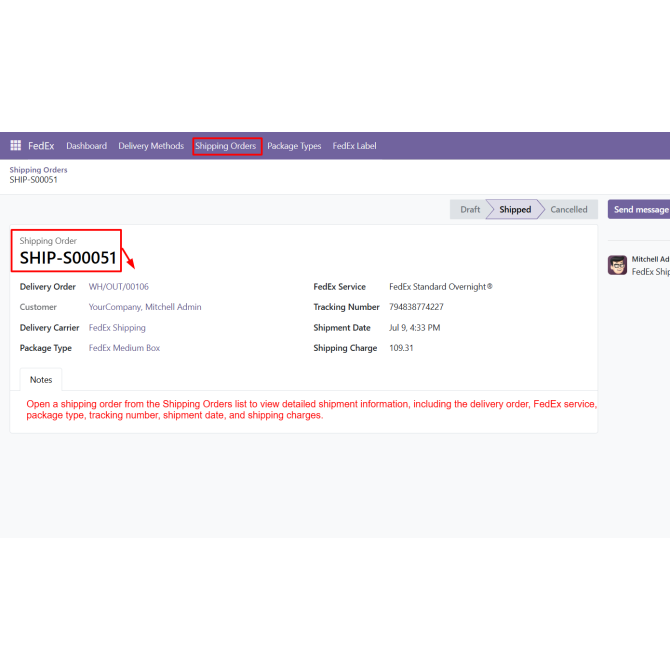Open delivery order WH/OUT/00106 link

119,287
